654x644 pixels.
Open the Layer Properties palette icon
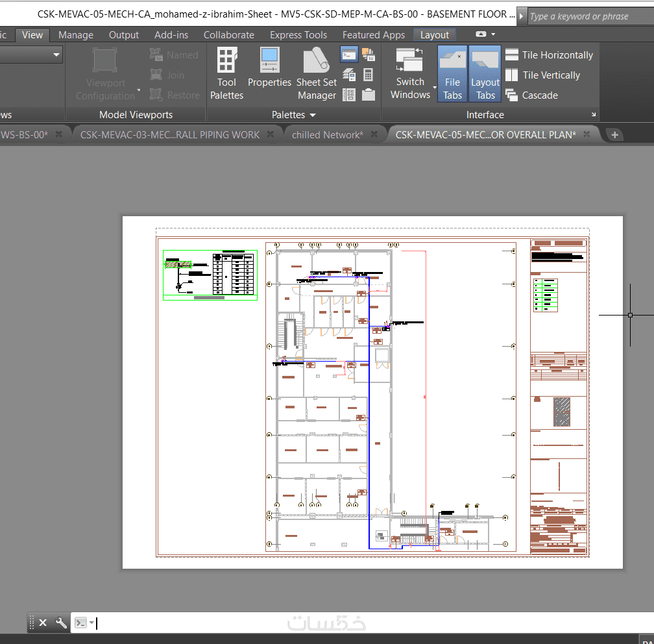click(349, 75)
